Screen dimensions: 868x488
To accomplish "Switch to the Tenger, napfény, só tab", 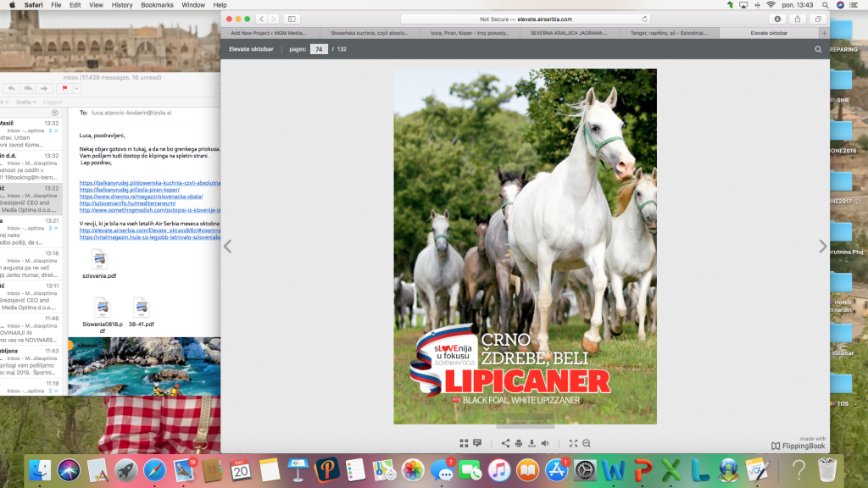I will [x=669, y=33].
